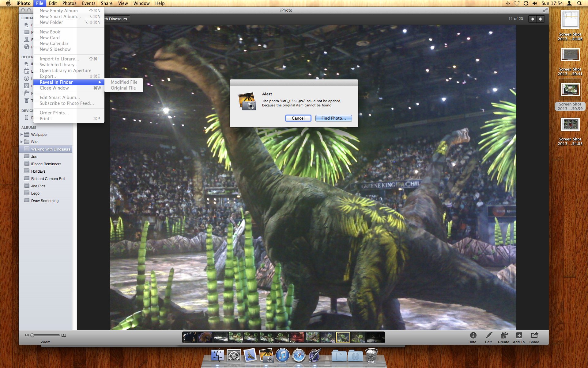Open the Documents folder stack in Dock
The width and height of the screenshot is (588, 368).
tap(339, 356)
